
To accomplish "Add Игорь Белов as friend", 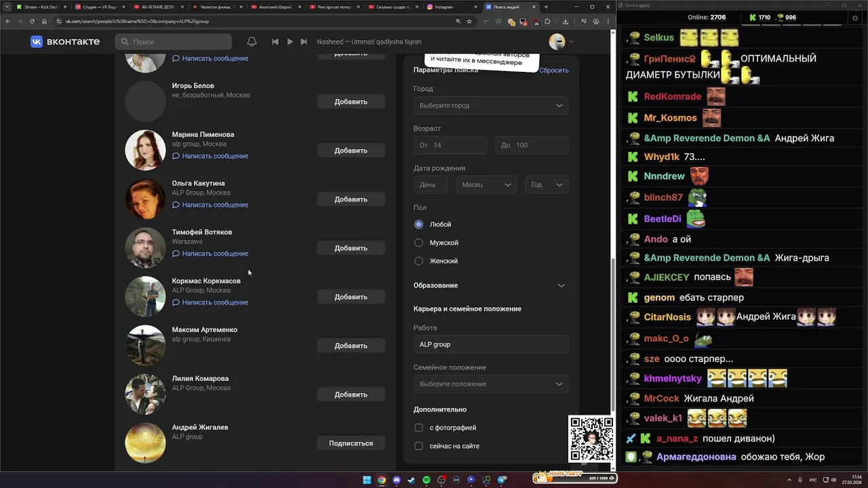I will 351,102.
